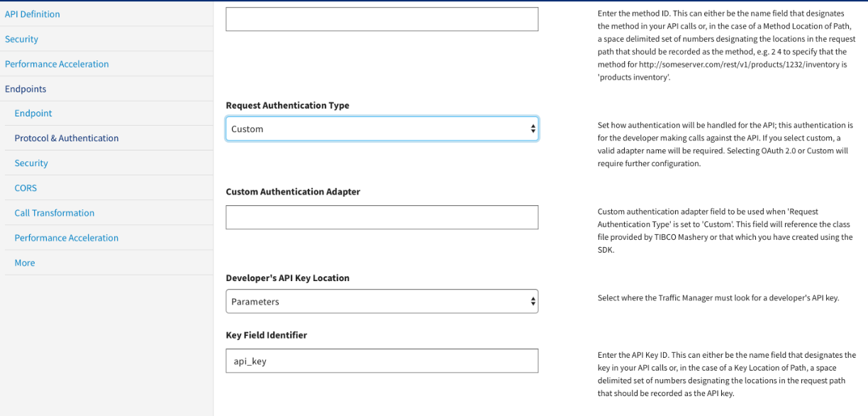The image size is (868, 416).
Task: Open Performance Acceleration sub-item above More
Action: point(67,238)
